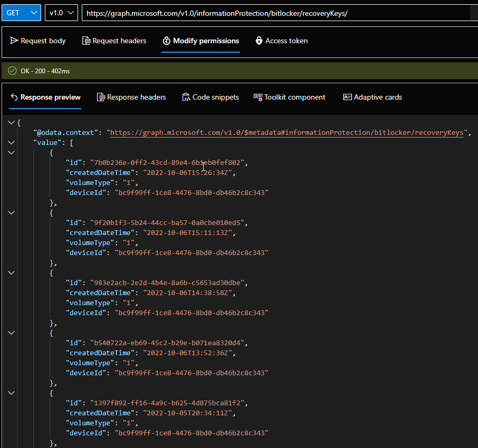Click the request URL input field
478x448 pixels.
coord(274,13)
